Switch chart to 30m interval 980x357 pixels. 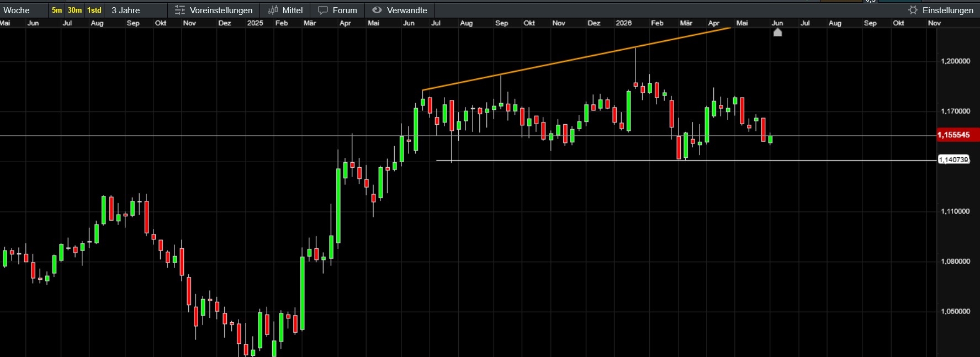tap(75, 10)
